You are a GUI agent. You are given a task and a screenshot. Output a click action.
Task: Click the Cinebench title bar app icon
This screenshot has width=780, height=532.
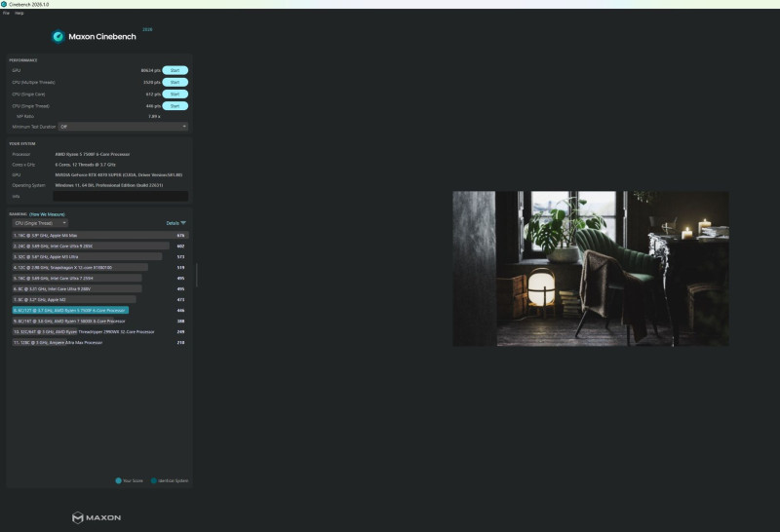[x=4, y=4]
